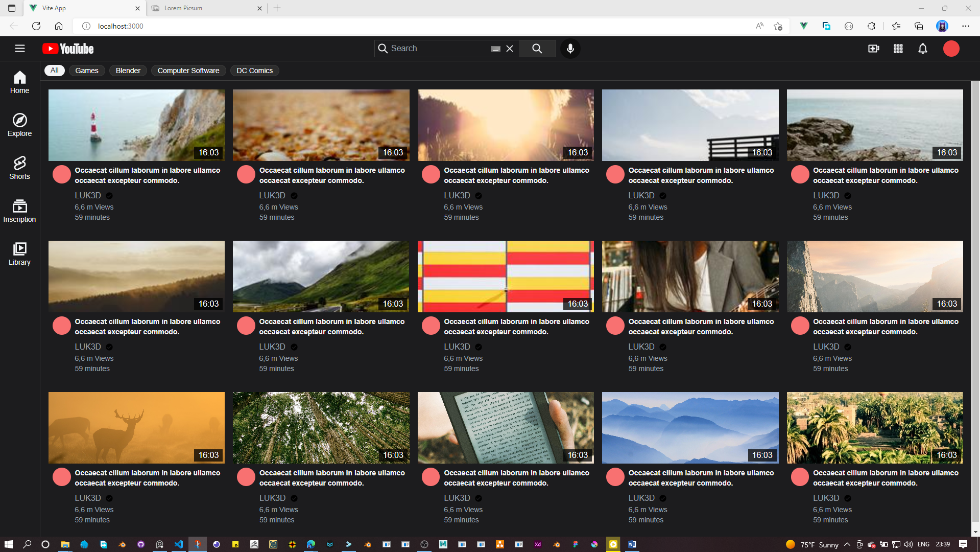Open the e-reader in hand video thumbnail
The height and width of the screenshot is (552, 980).
pos(506,428)
